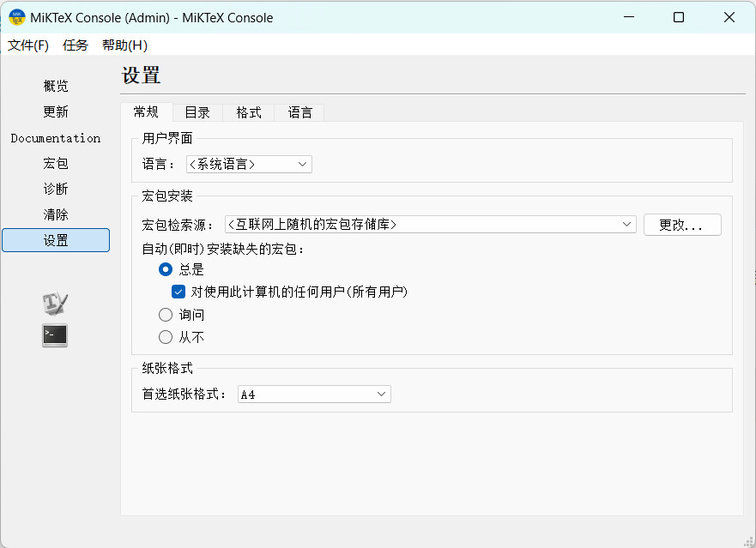Maximize the MiKTeX Console window
The image size is (756, 548).
(679, 17)
